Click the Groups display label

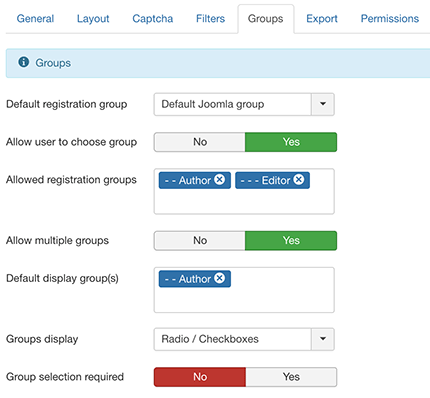click(42, 339)
